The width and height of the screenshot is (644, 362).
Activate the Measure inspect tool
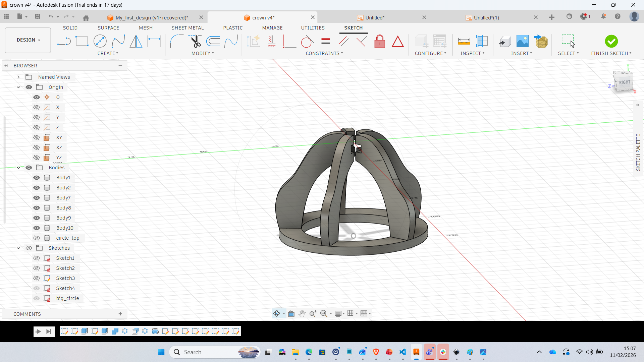[x=464, y=42]
